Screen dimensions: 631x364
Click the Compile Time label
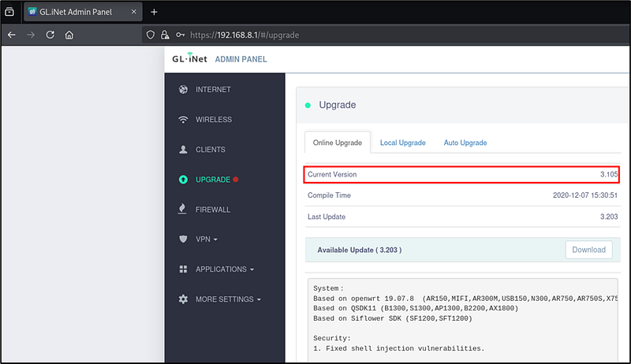pos(329,195)
